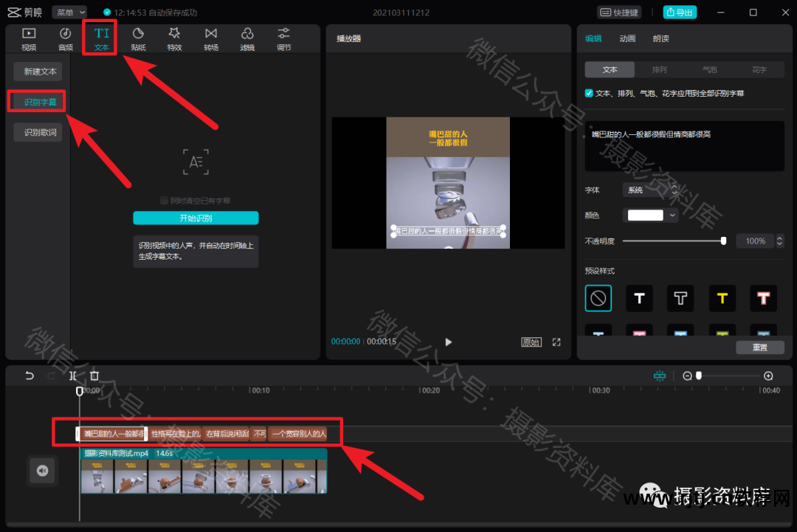797x532 pixels.
Task: Toggle apply styles to all subtitles checkbox
Action: [x=589, y=93]
